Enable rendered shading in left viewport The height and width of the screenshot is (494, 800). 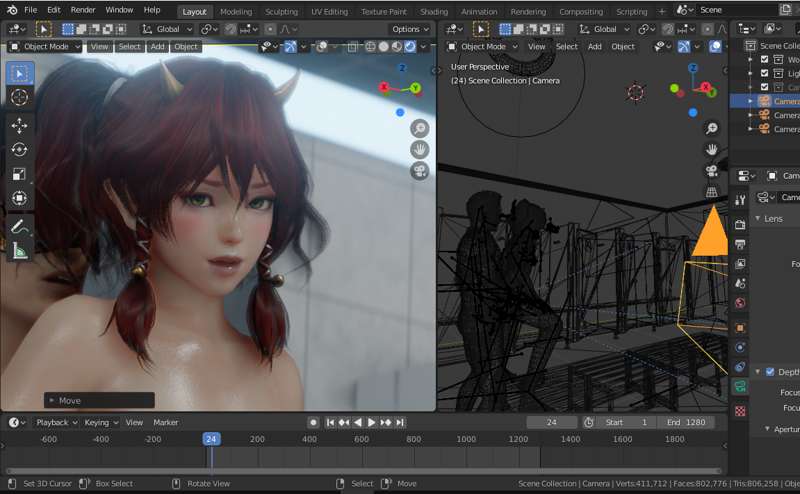coord(410,47)
